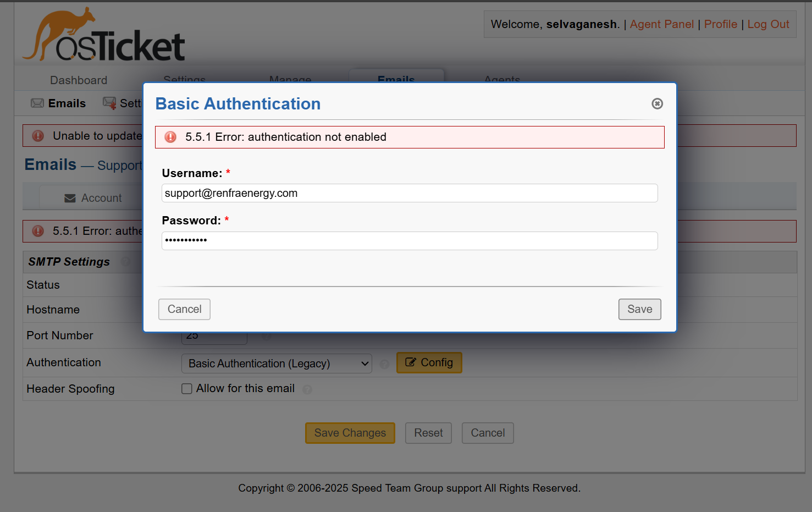Viewport: 812px width, 512px height.
Task: Open the Agent Panel link
Action: 661,24
